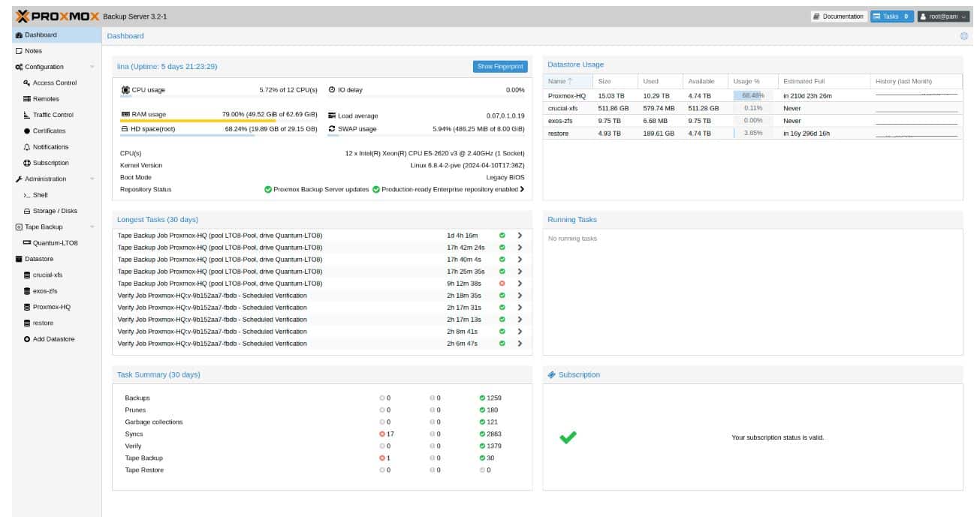Click the HD space(root) progress bar
980x517 pixels.
tap(219, 136)
